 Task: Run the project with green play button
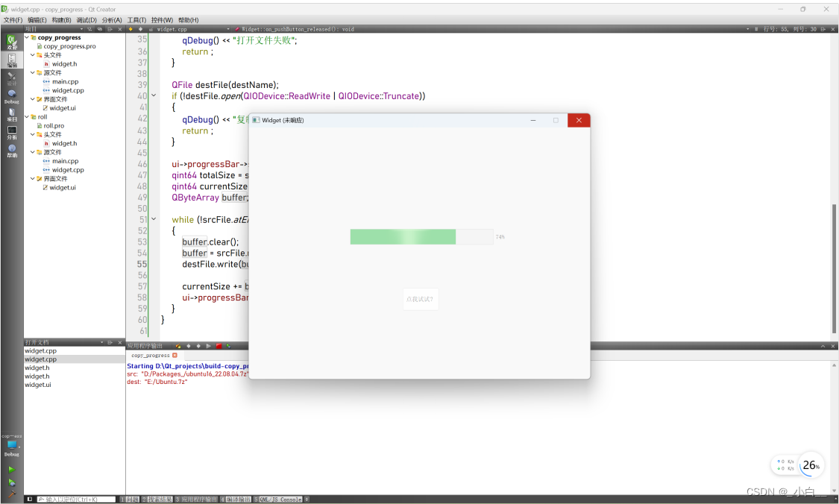[11, 470]
